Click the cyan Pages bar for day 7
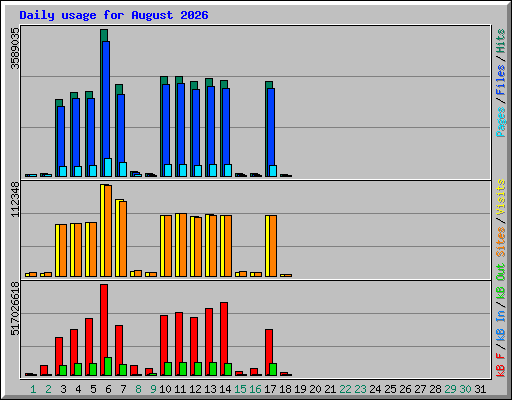Viewport: 512px width, 400px height. click(123, 169)
